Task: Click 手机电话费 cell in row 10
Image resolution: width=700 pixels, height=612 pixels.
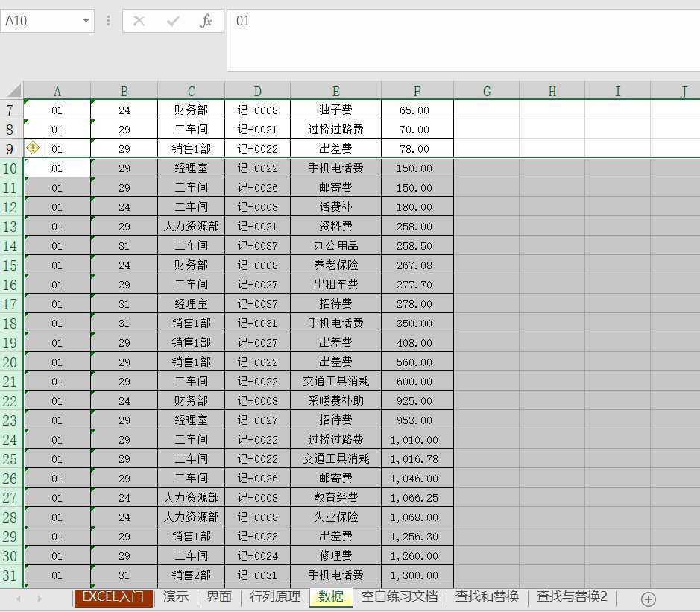Action: pos(335,168)
